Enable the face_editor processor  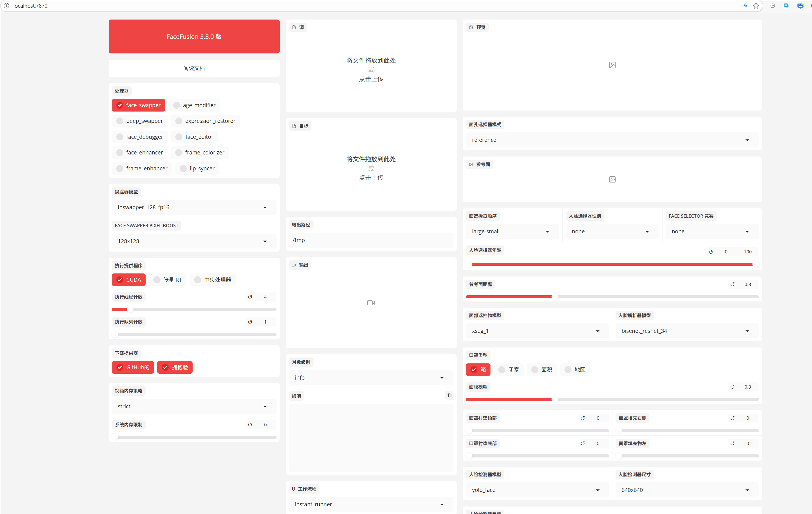194,137
